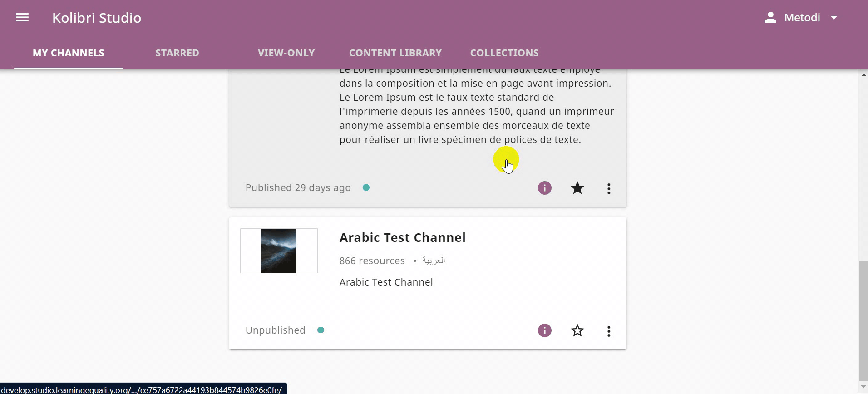Click the Arabic Test Channel thumbnail image

coord(279,251)
